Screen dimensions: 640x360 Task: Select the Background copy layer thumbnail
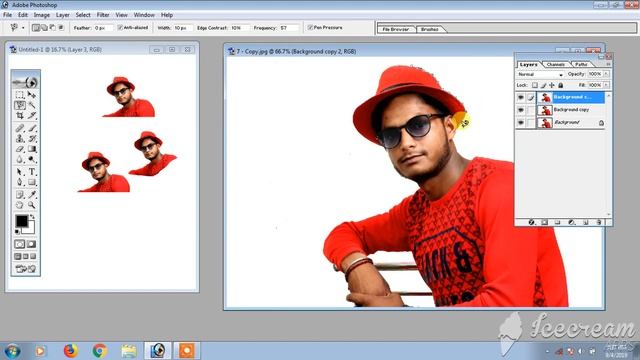point(544,110)
